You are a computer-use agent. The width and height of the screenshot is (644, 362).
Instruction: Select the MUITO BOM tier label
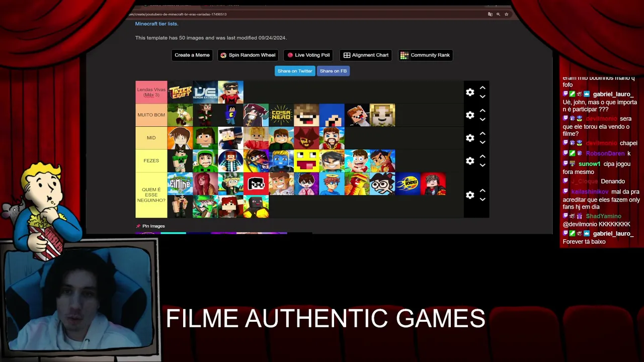pyautogui.click(x=151, y=115)
